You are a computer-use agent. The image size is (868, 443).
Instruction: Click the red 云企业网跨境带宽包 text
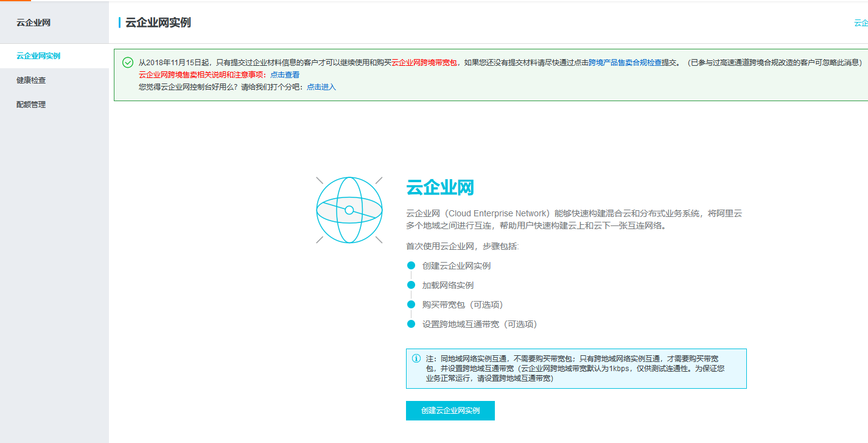click(x=424, y=63)
